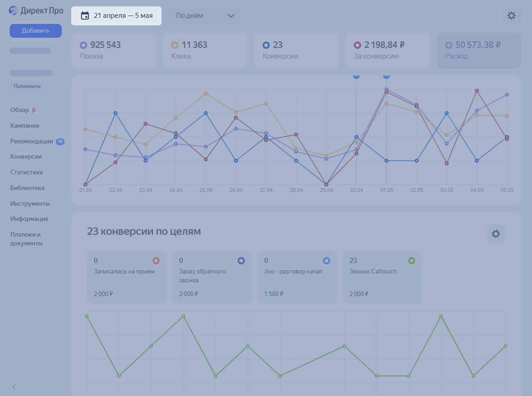Open Информация menu item
532x396 pixels.
point(29,219)
